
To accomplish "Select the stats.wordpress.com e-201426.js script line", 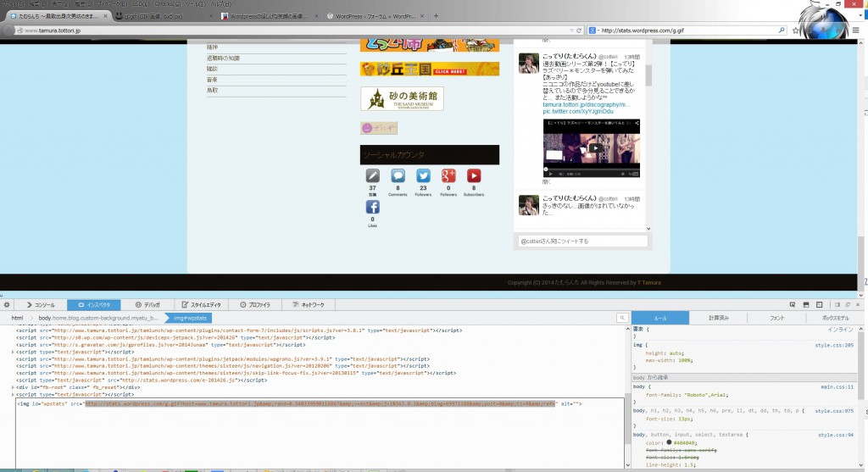I will (x=142, y=380).
